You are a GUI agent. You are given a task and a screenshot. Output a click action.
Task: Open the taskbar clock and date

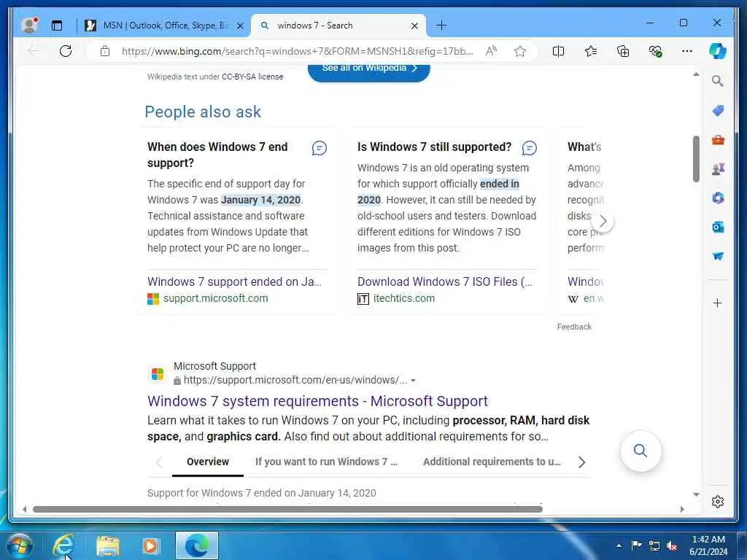pyautogui.click(x=708, y=545)
